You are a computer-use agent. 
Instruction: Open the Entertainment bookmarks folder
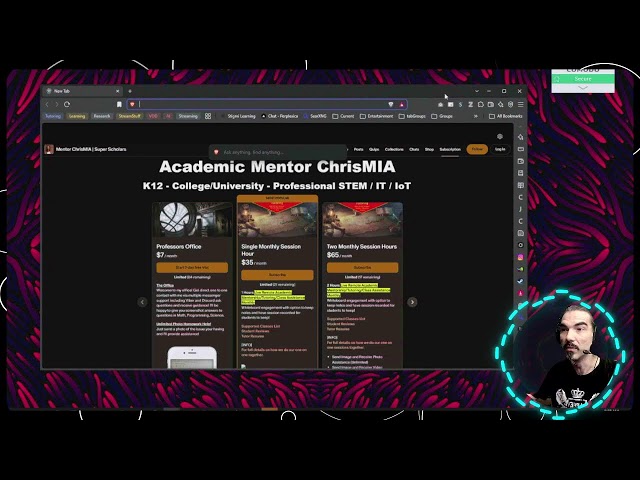[376, 116]
